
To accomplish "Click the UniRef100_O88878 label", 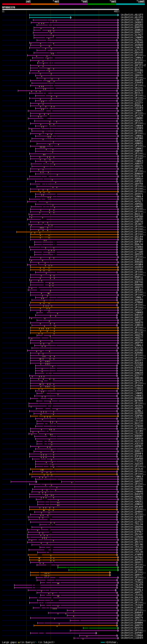I will [132, 322].
